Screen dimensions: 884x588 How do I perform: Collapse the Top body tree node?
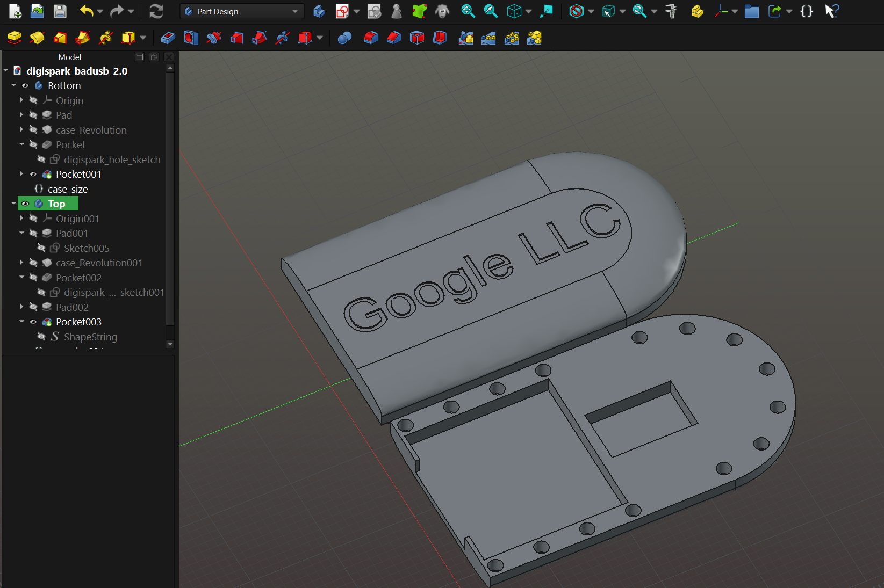[13, 204]
